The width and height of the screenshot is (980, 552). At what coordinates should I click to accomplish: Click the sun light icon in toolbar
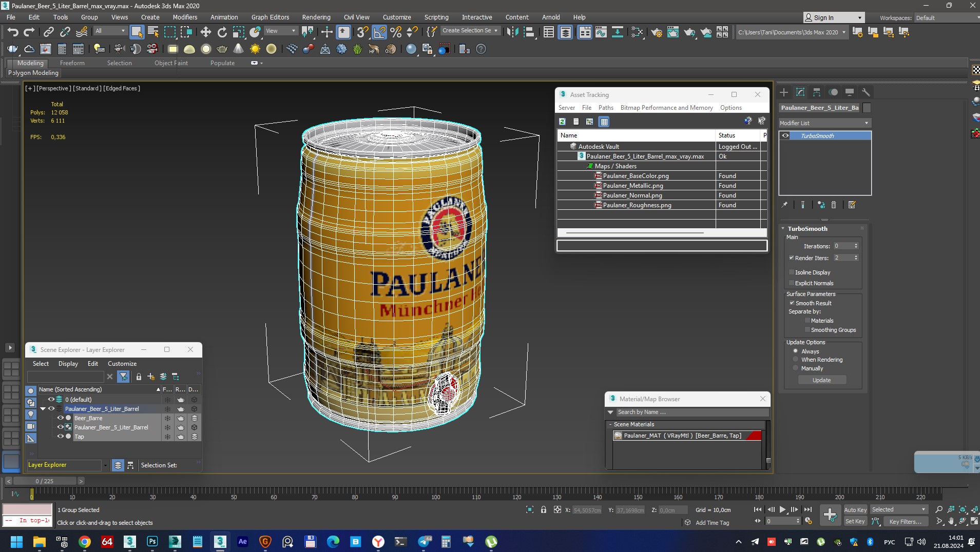click(x=255, y=49)
